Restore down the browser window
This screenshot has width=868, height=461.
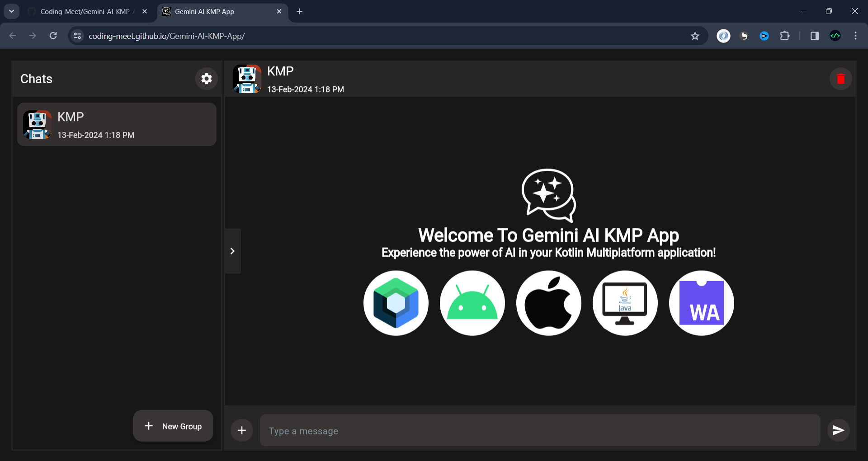(x=829, y=11)
